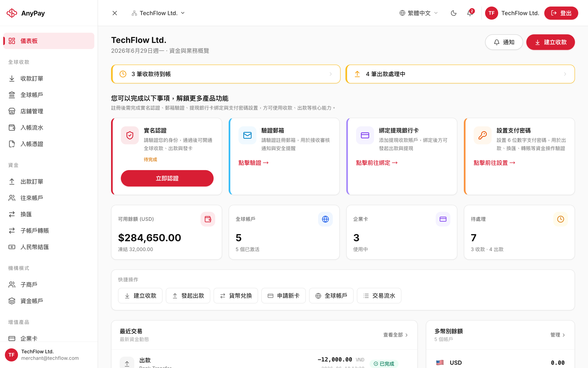Open 出款訂單 in the sidebar
Screen dimensions: 588x368
click(x=49, y=182)
